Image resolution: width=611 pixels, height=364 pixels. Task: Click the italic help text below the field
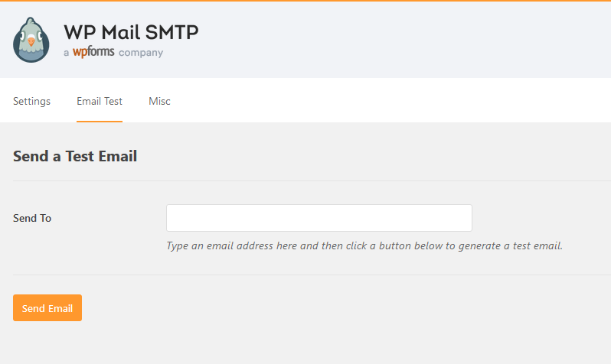point(364,246)
